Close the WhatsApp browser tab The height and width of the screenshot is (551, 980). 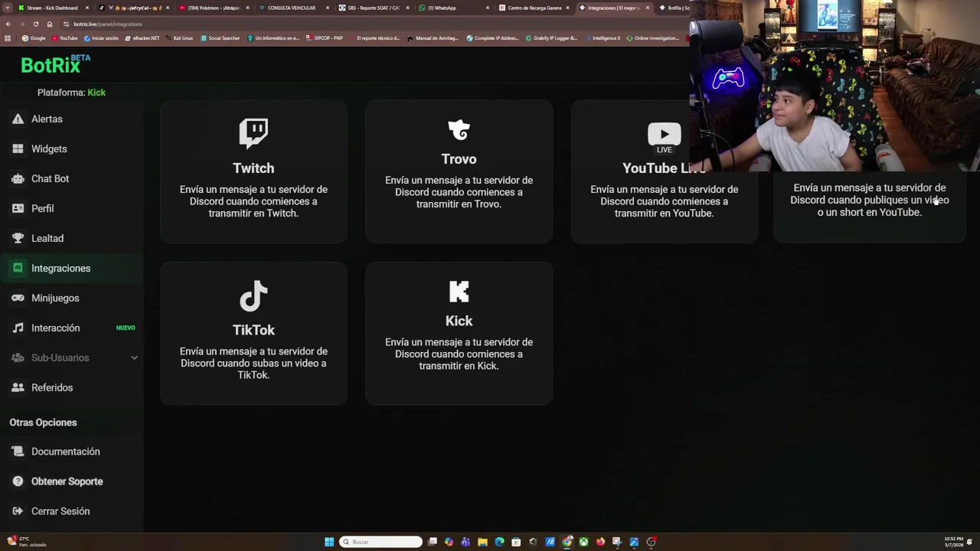click(x=488, y=8)
